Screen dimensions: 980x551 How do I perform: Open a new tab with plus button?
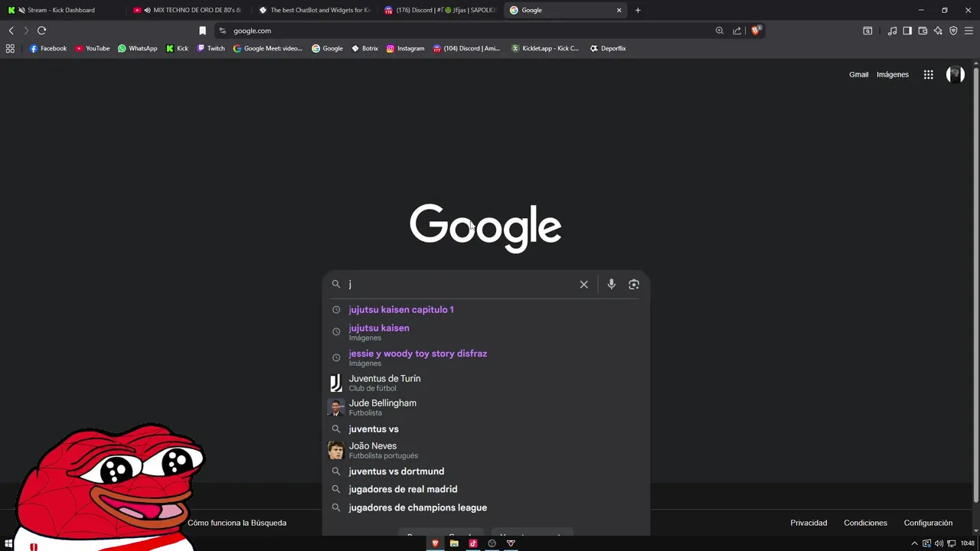click(638, 10)
